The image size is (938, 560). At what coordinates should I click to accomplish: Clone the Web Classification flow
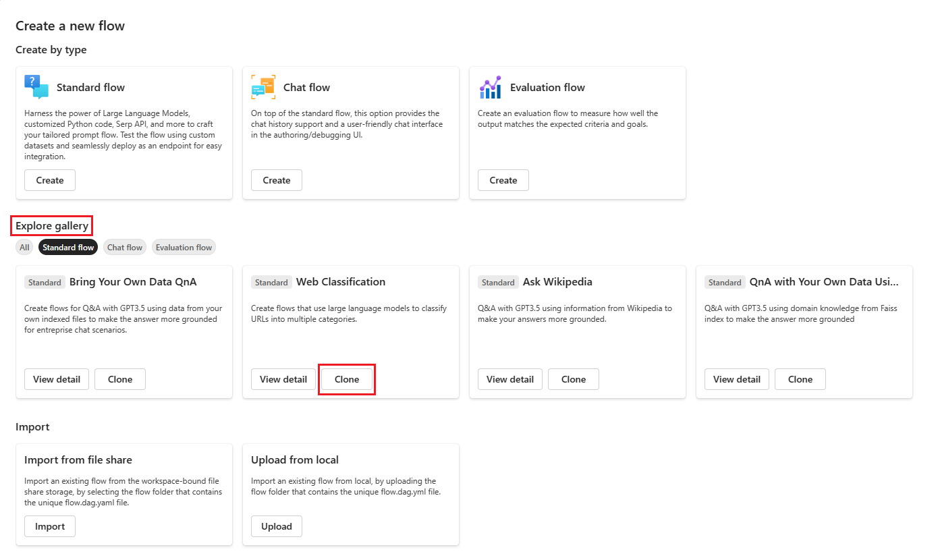347,379
